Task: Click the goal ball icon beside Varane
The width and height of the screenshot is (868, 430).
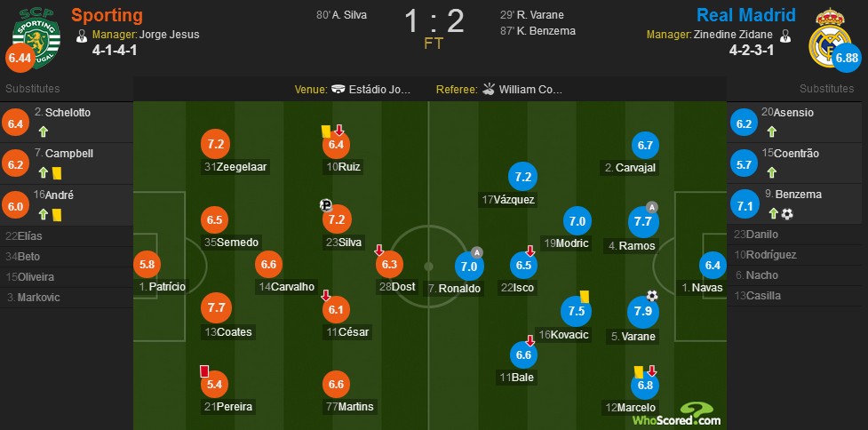Action: click(x=652, y=296)
